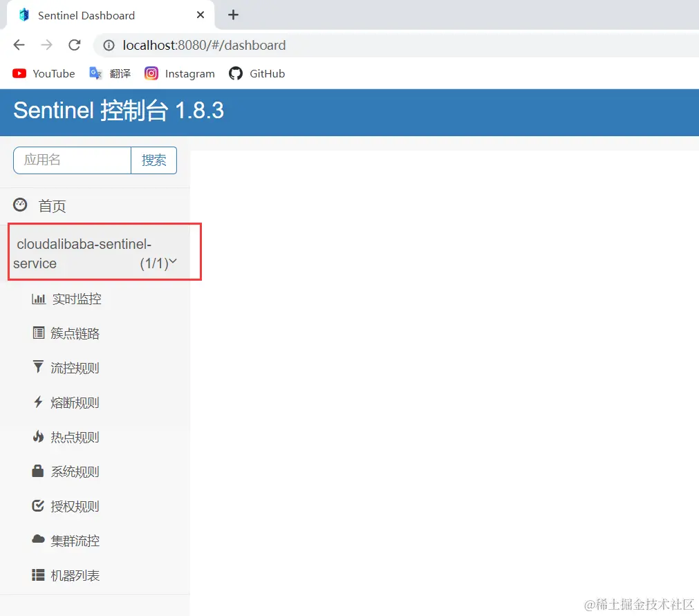This screenshot has height=616, width=699.
Task: Open a new browser tab
Action: (233, 15)
